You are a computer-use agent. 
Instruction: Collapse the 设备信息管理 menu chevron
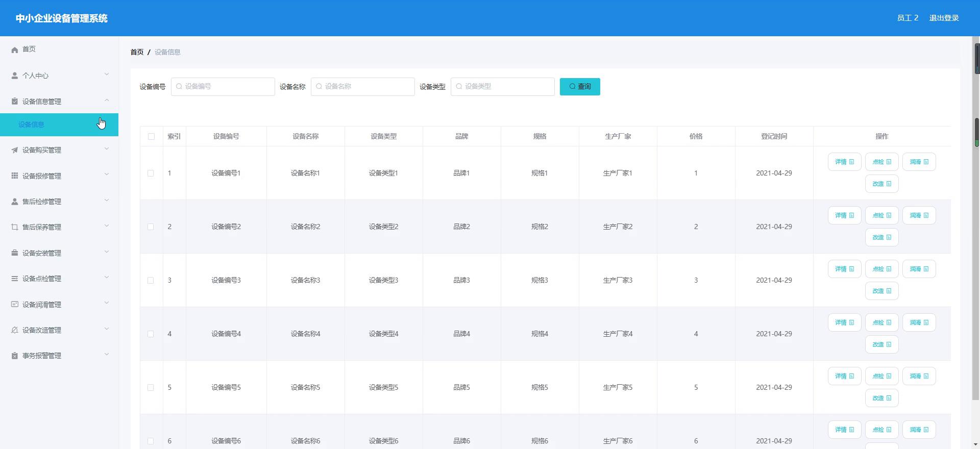click(107, 101)
